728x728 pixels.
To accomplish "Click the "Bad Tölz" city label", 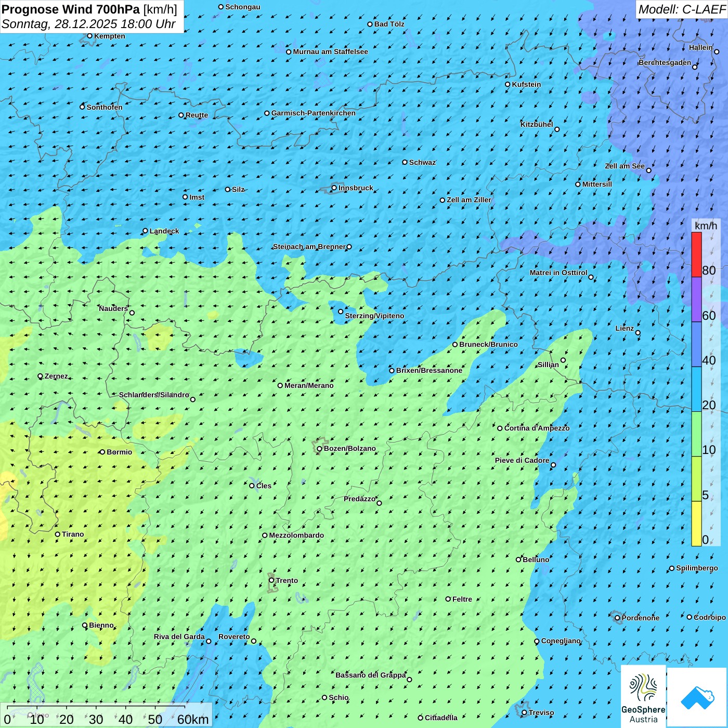I will coord(389,24).
